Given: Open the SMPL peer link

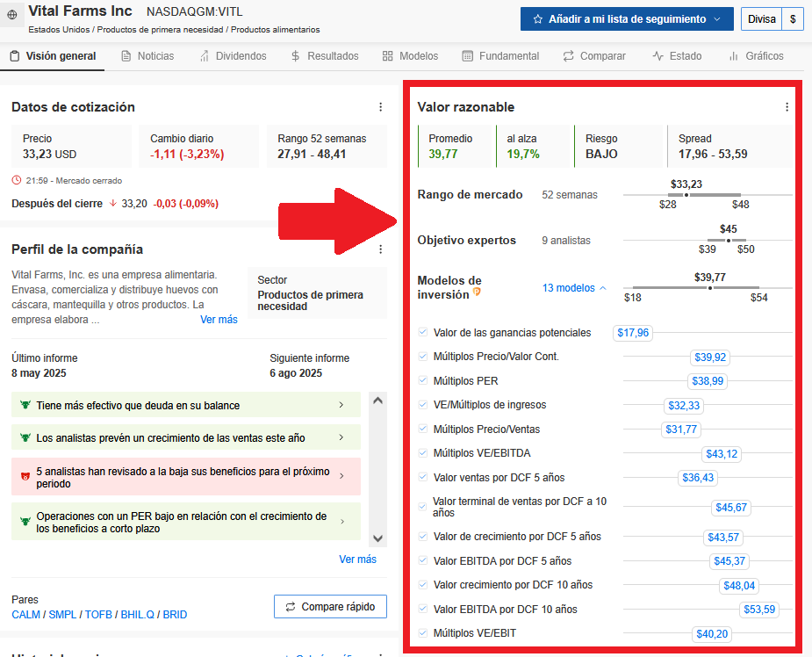Looking at the screenshot, I should point(62,615).
